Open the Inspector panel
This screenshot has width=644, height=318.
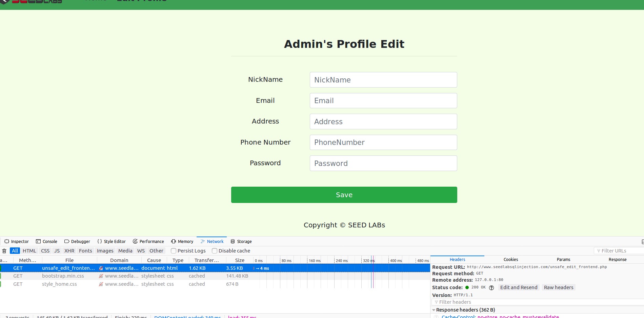click(17, 241)
